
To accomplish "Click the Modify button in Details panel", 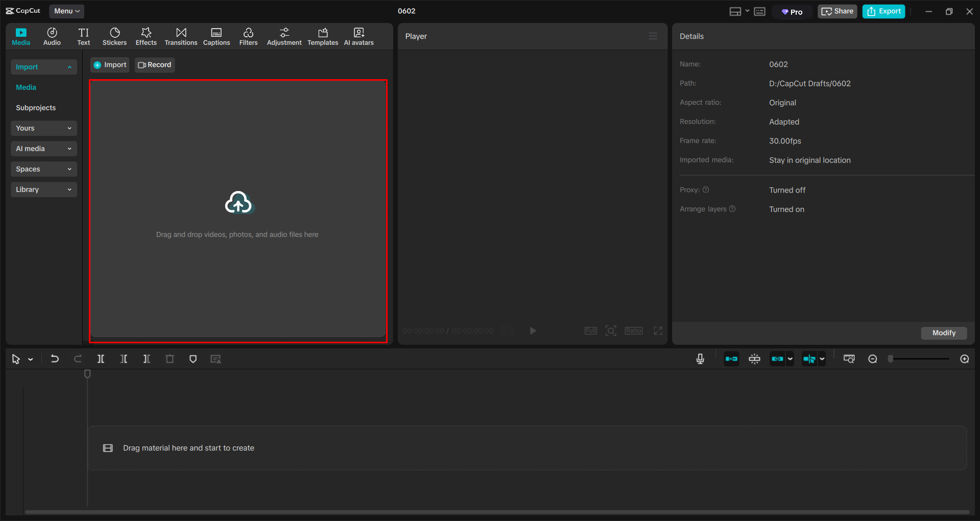I will 943,333.
